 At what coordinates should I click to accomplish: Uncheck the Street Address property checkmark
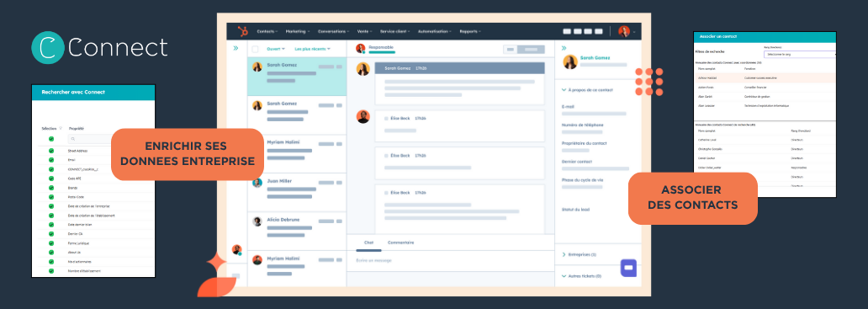(51, 150)
